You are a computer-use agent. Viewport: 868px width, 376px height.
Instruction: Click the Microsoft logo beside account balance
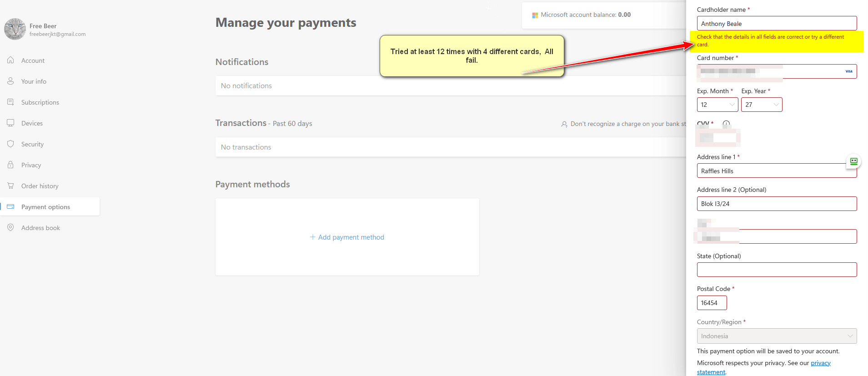tap(535, 15)
